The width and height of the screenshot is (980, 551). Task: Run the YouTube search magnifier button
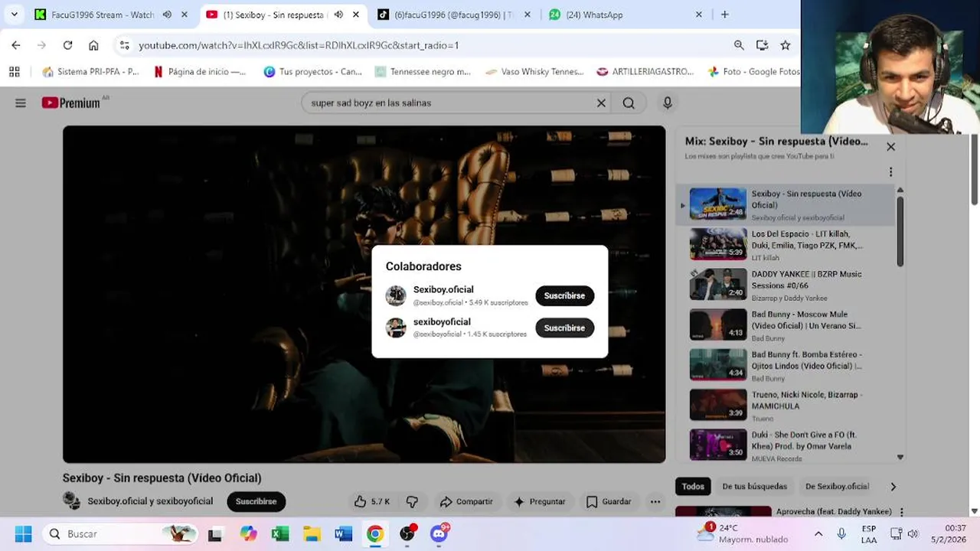click(x=629, y=103)
